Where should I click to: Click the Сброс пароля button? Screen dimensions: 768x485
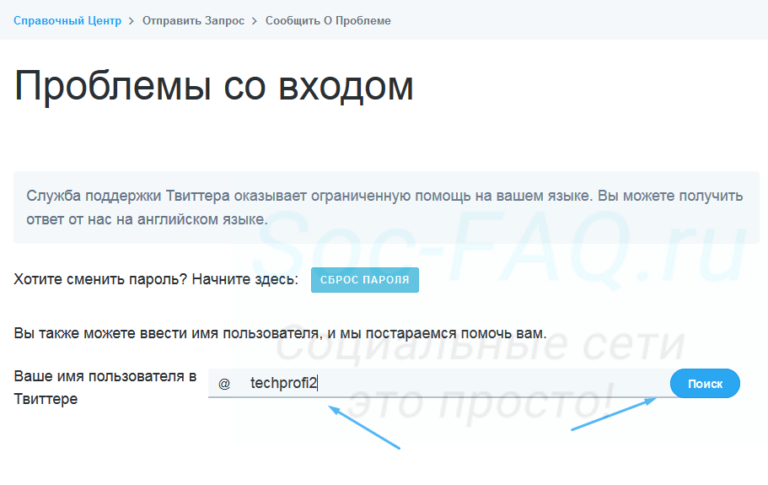point(365,280)
